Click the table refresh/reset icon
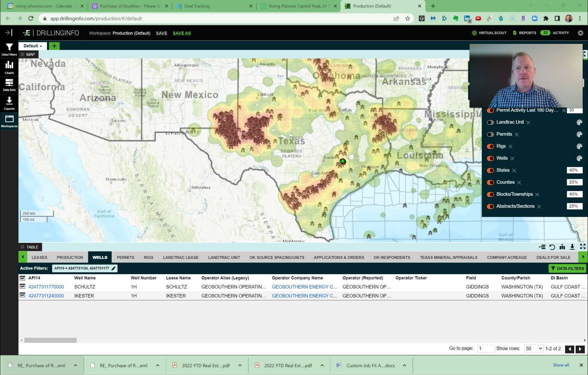The width and height of the screenshot is (588, 375). point(552,247)
